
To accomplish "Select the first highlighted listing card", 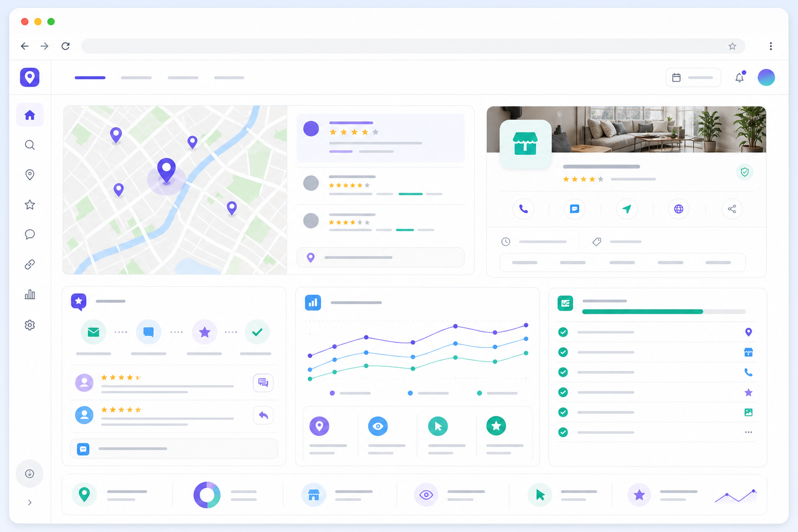I will coord(380,138).
